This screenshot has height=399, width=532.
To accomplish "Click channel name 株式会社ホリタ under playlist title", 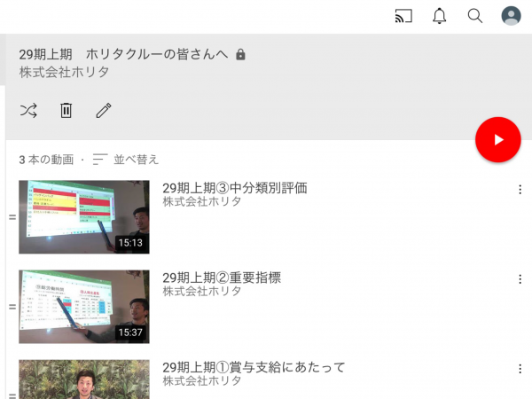I will click(x=64, y=72).
